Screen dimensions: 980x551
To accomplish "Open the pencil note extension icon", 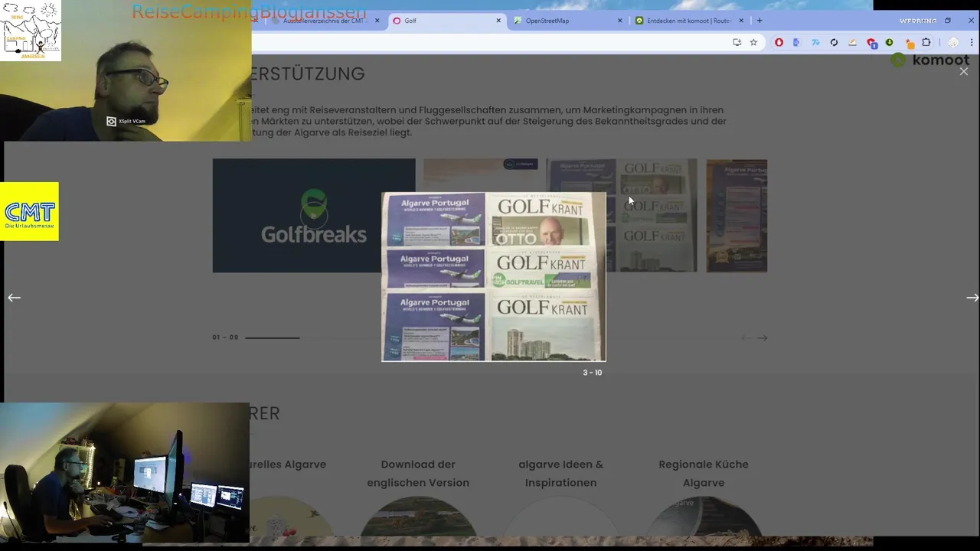I will (852, 43).
